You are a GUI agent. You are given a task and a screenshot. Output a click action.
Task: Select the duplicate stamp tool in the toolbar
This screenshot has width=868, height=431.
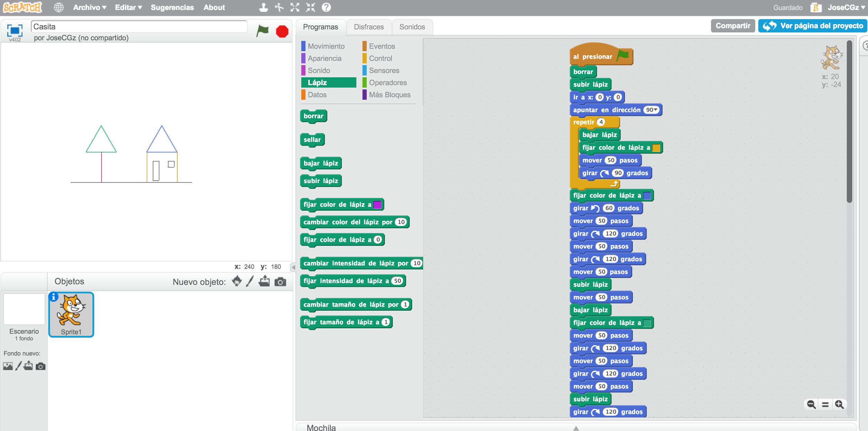[263, 7]
